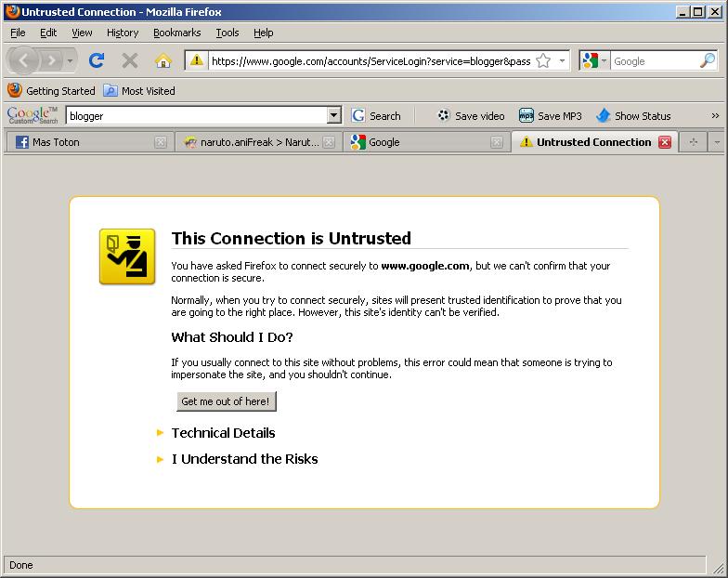Close the naruto.aniFreak tab
Screen dimensions: 728x578
329,142
